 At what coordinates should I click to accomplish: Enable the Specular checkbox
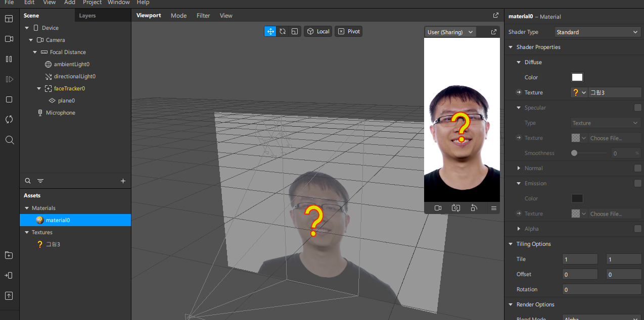[x=638, y=108]
